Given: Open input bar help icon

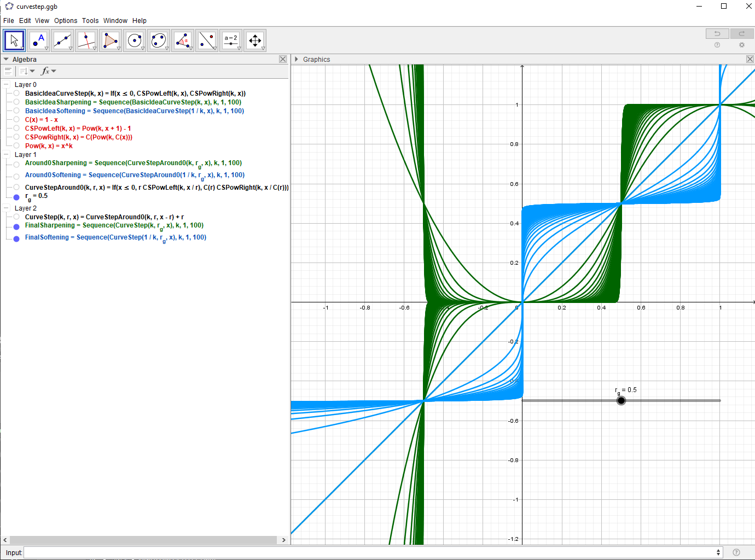Looking at the screenshot, I should [736, 552].
